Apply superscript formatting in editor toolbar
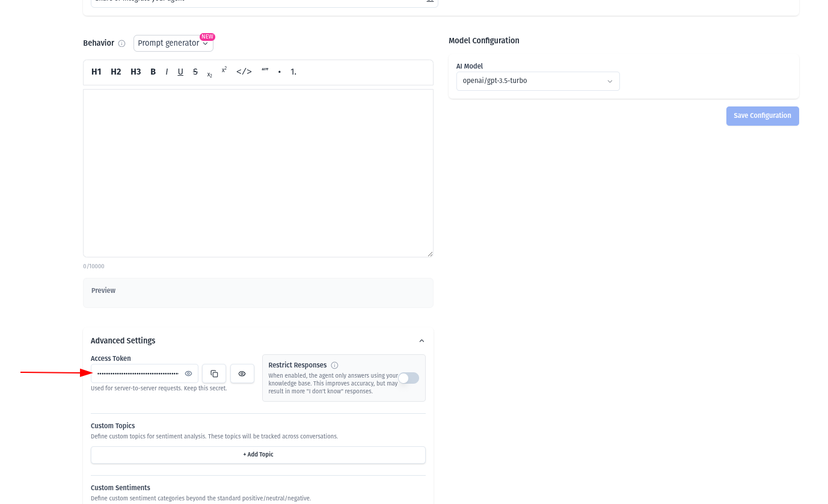The image size is (828, 504). pyautogui.click(x=224, y=70)
